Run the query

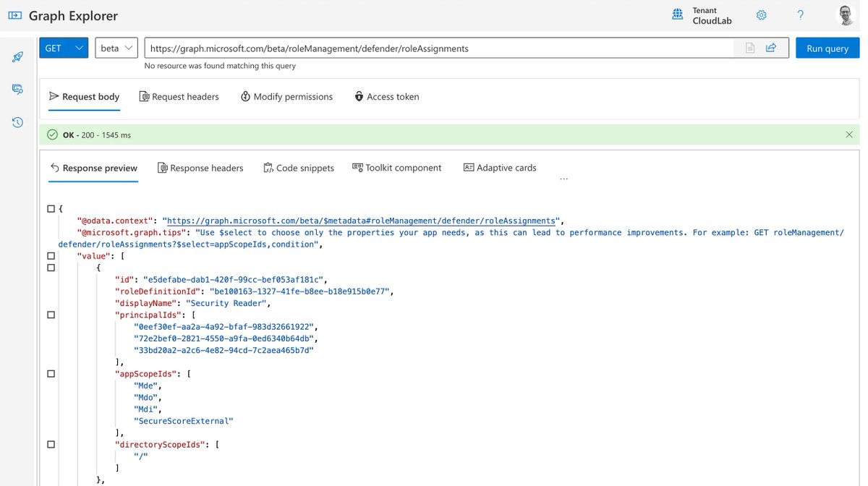pos(827,48)
